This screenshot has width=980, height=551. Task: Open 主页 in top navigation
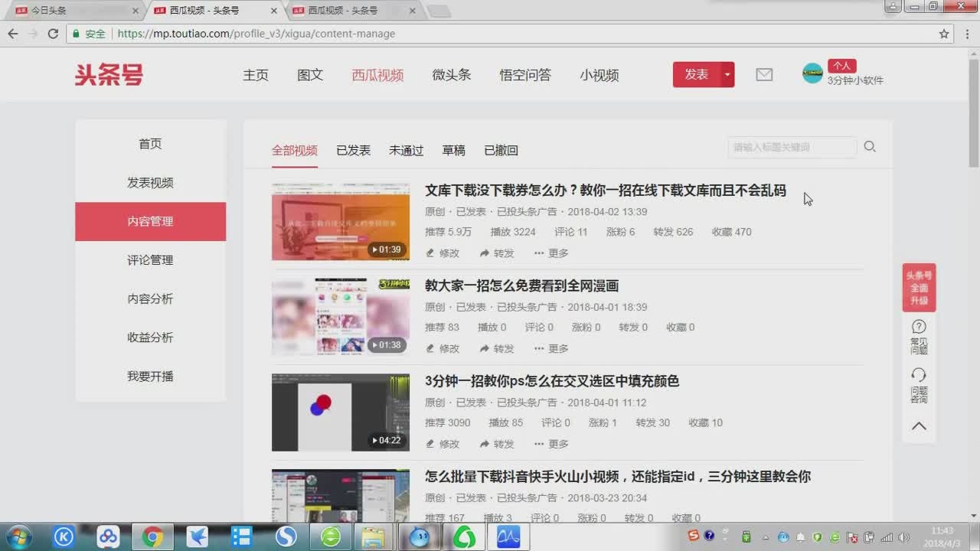click(x=256, y=75)
